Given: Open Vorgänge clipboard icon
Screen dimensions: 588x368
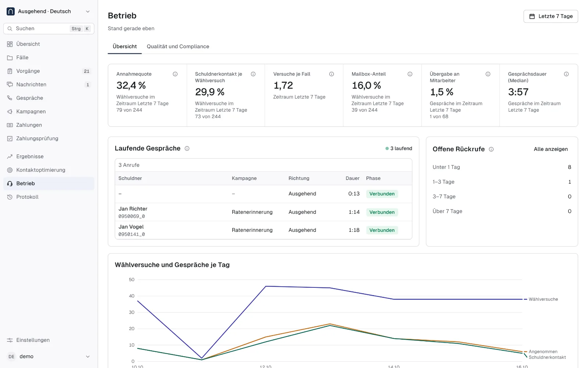Looking at the screenshot, I should [x=10, y=71].
